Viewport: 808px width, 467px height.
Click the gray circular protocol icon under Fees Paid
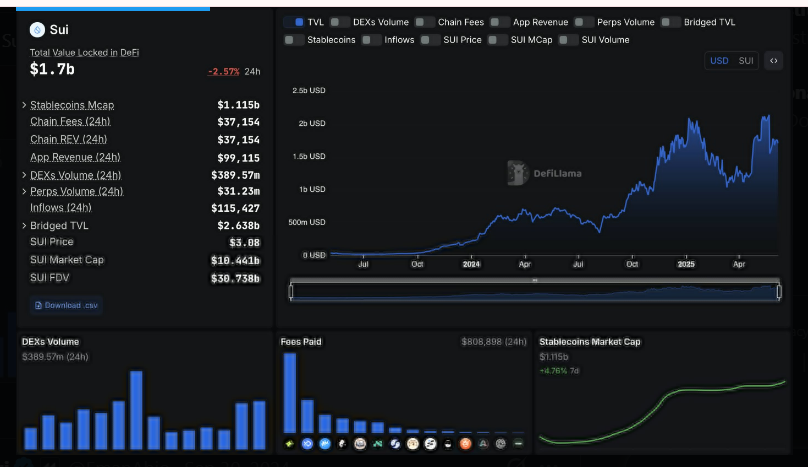coord(501,443)
